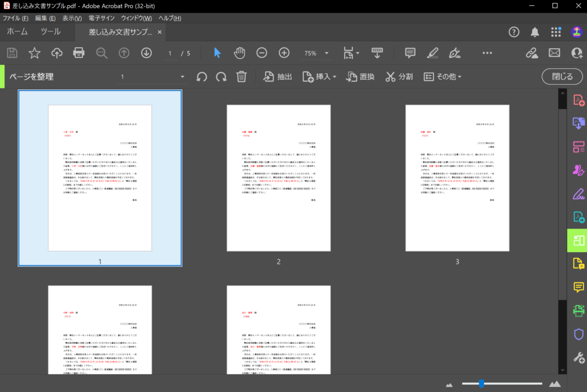The width and height of the screenshot is (587, 392).
Task: Split the document with the 分割 tool
Action: [x=399, y=76]
